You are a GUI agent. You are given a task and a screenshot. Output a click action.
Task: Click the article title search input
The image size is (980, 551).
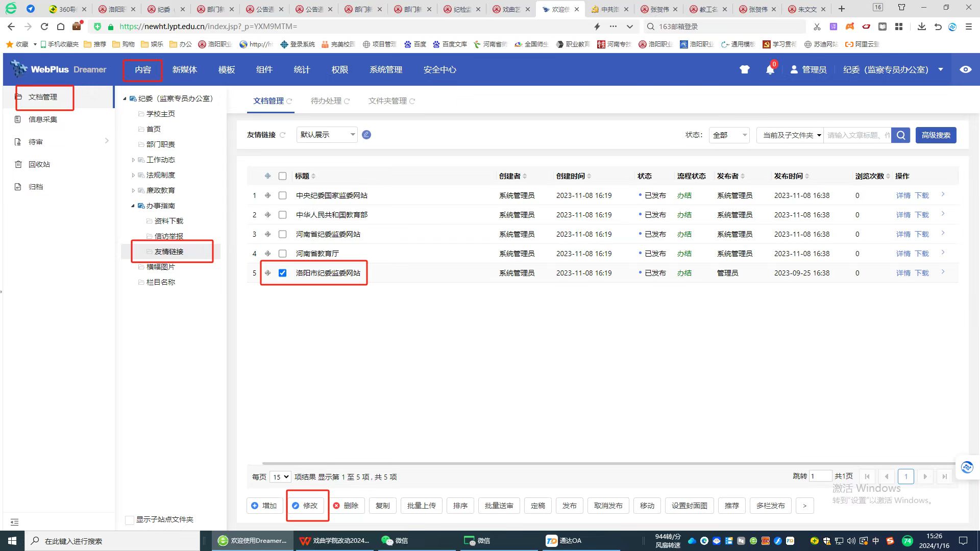click(x=857, y=135)
